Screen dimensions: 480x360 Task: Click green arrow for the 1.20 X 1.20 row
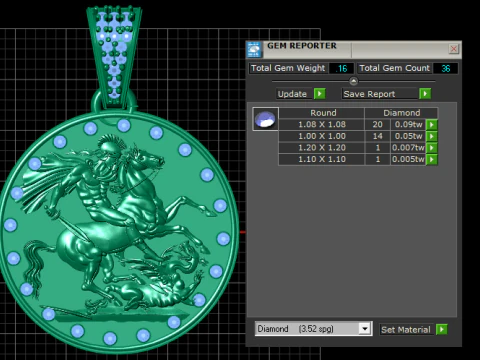(x=432, y=148)
